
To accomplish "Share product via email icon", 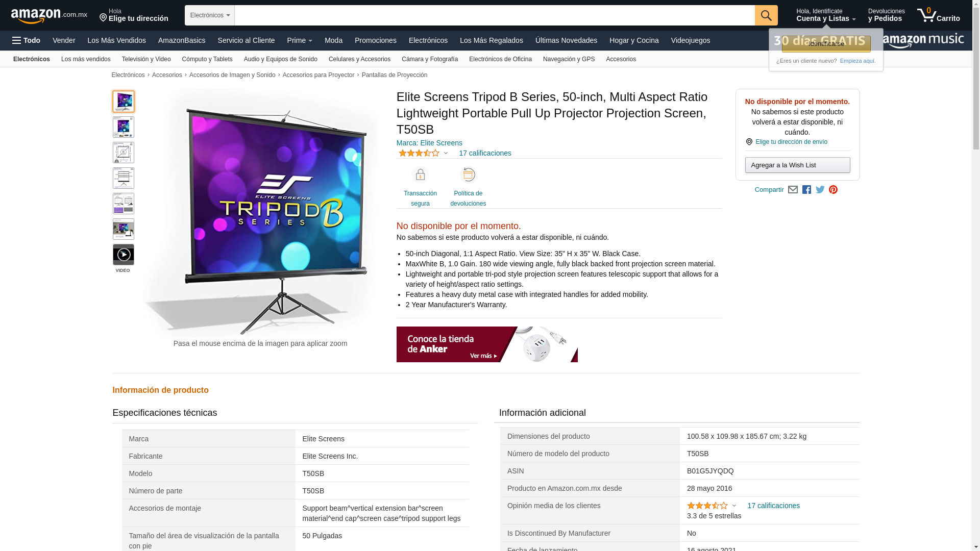I will pos(793,190).
